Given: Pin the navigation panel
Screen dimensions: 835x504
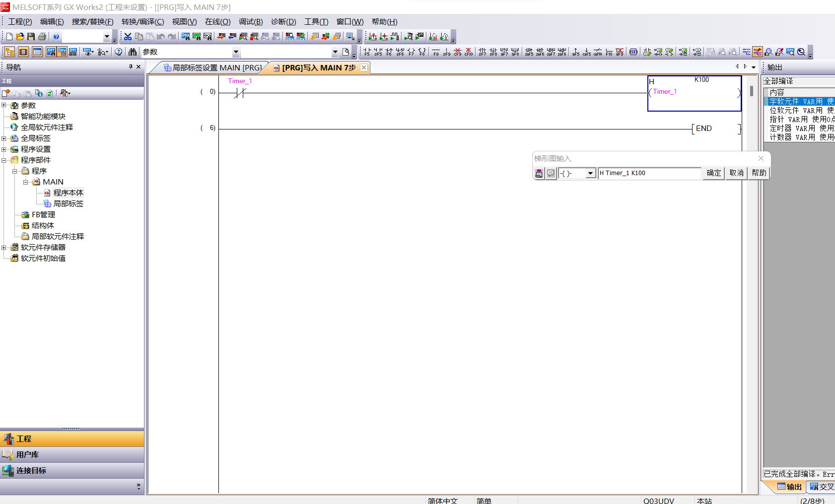Looking at the screenshot, I should click(x=131, y=67).
